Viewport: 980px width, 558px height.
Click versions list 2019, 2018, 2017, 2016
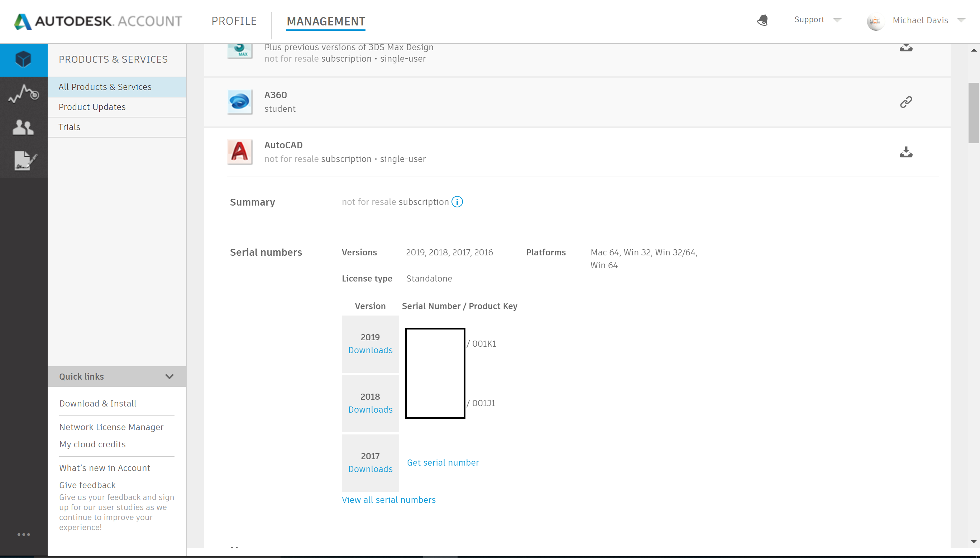point(449,252)
